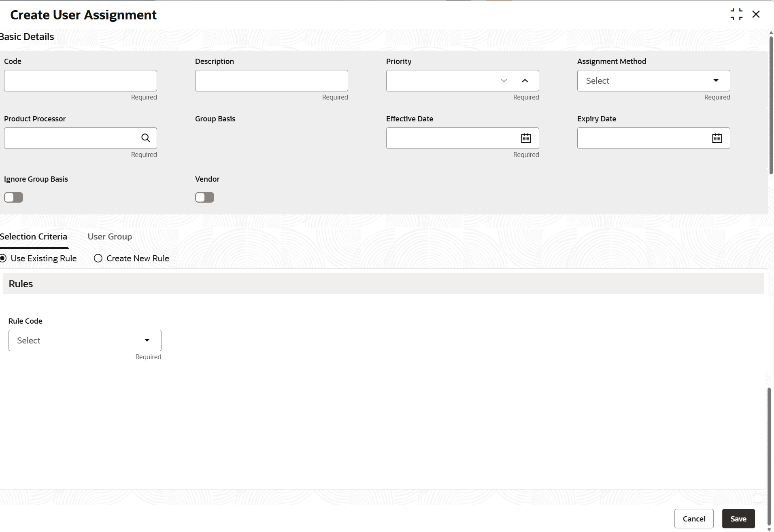The image size is (774, 532).
Task: Increase Priority with the up chevron
Action: (525, 81)
